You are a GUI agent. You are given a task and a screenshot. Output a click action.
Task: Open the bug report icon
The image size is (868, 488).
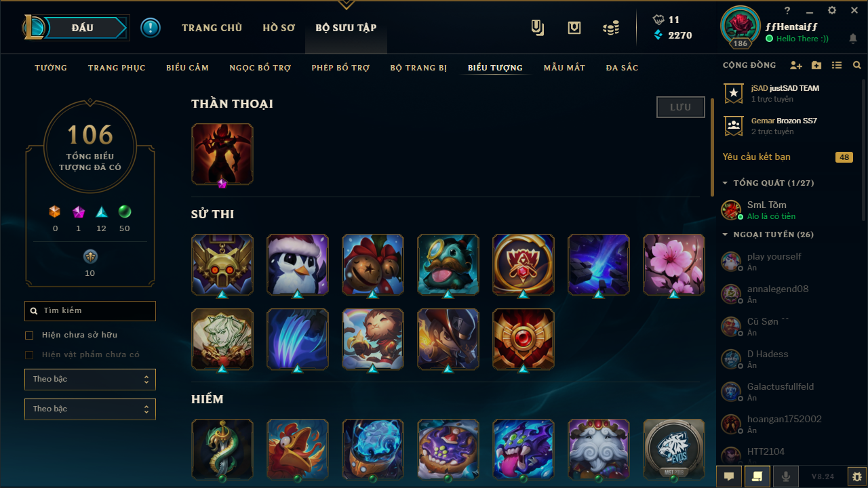(857, 476)
